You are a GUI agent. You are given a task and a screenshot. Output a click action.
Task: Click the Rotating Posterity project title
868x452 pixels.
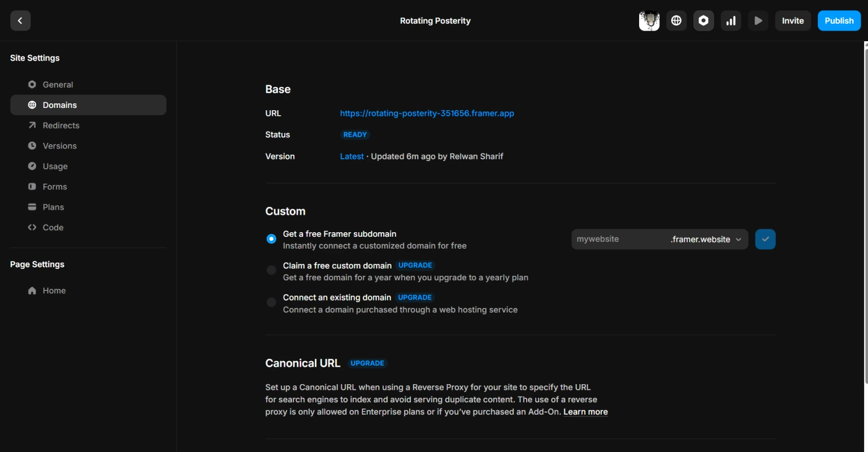(435, 21)
